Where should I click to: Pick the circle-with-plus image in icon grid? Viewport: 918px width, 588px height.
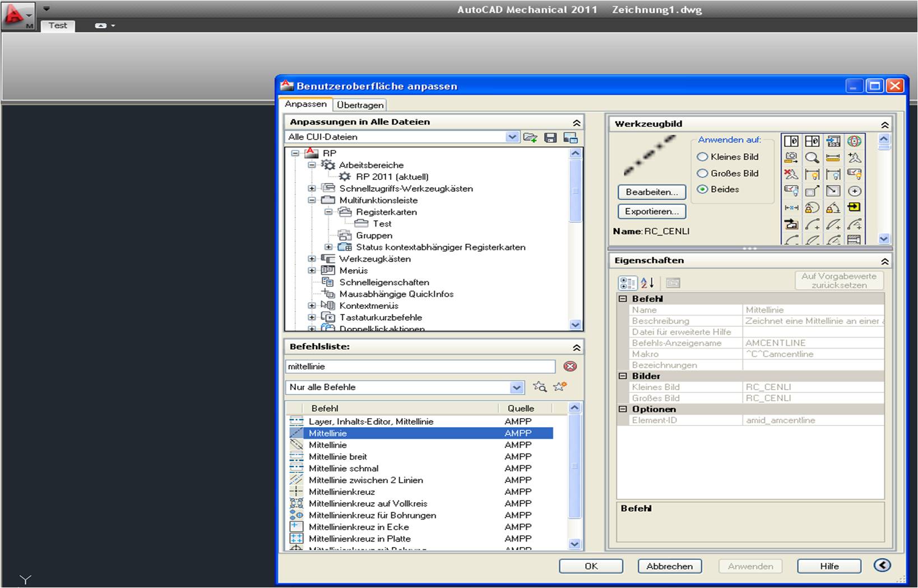pyautogui.click(x=854, y=191)
